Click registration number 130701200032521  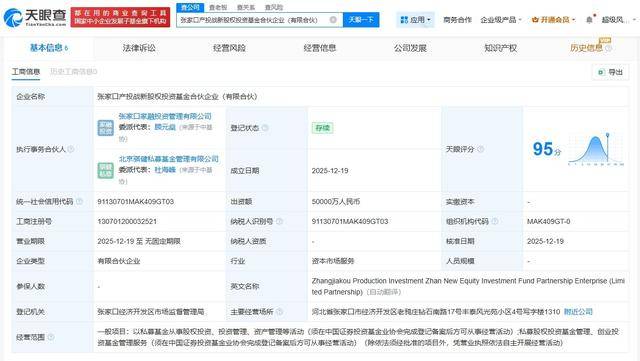coord(127,221)
